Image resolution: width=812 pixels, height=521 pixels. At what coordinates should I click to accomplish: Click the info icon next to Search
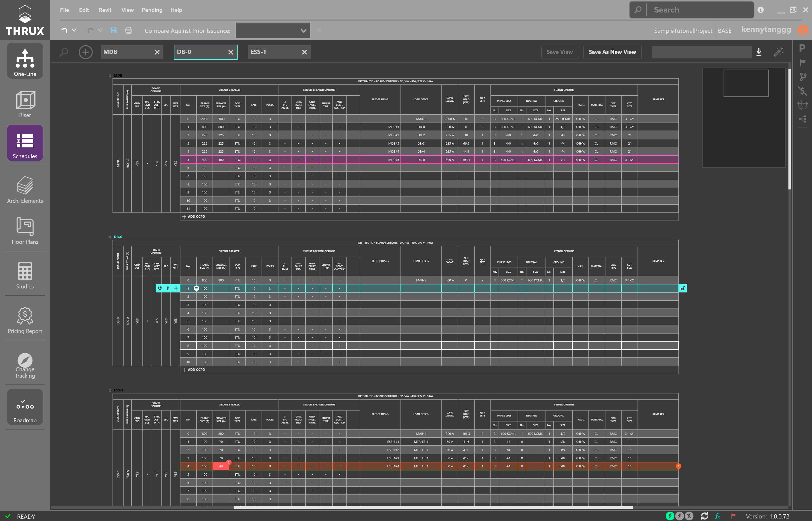pos(761,10)
